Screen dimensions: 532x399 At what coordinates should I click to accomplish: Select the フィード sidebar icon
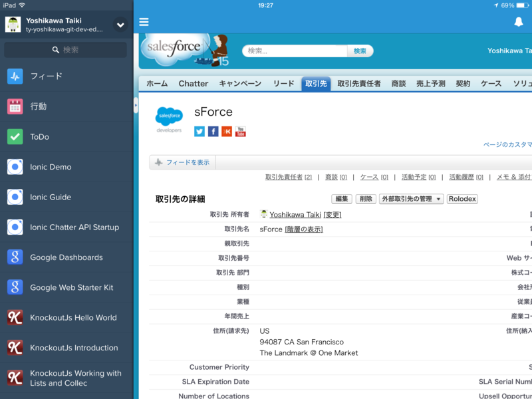pos(13,76)
